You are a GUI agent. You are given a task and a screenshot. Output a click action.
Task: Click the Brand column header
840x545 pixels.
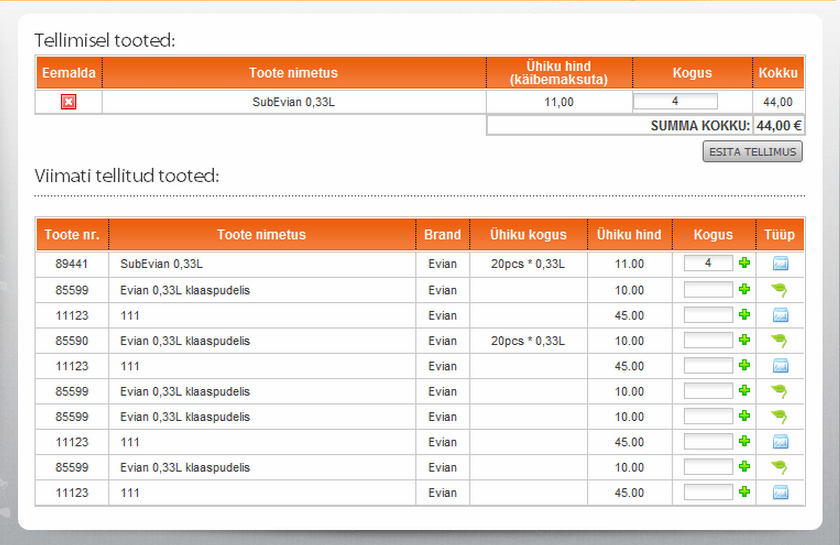coord(442,235)
